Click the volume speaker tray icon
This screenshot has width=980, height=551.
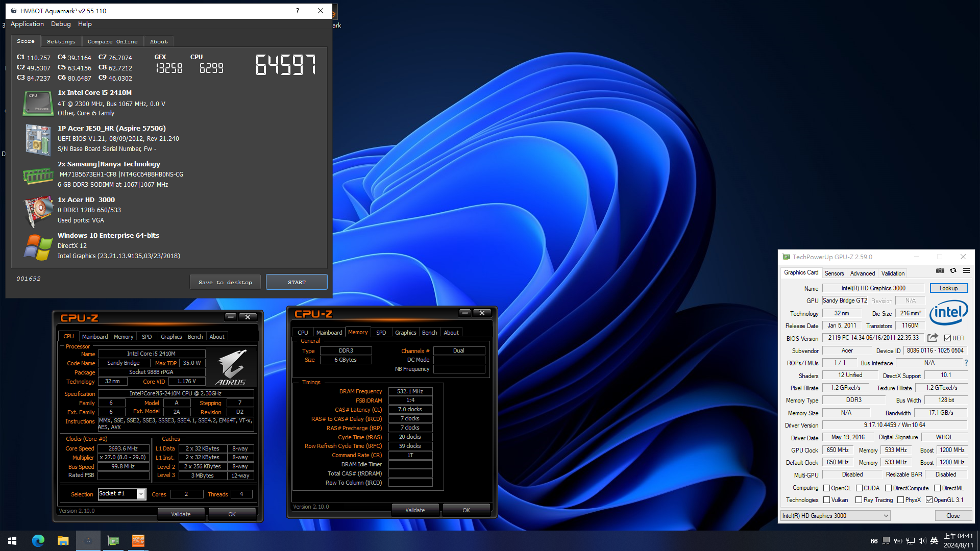point(922,541)
